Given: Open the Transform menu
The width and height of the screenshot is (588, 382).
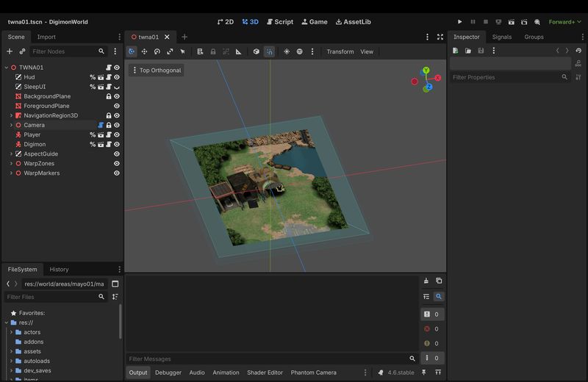Looking at the screenshot, I should (x=340, y=51).
